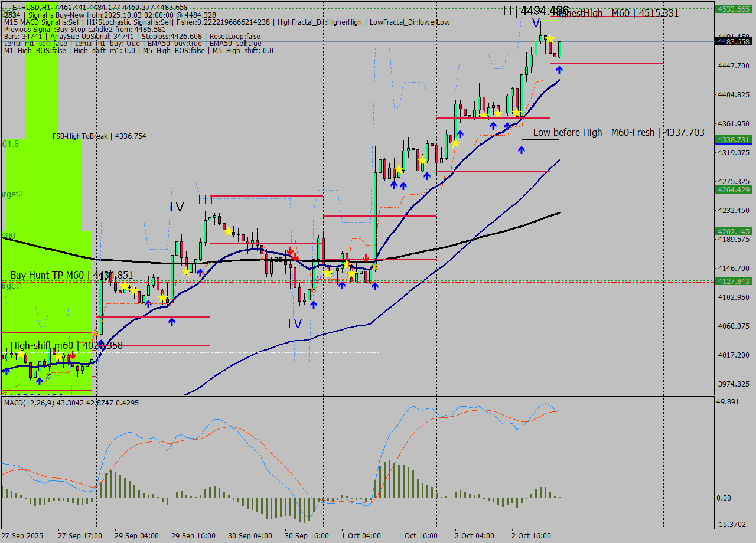Click the blue wave III label
Image resolution: width=756 pixels, height=543 pixels.
(x=205, y=199)
